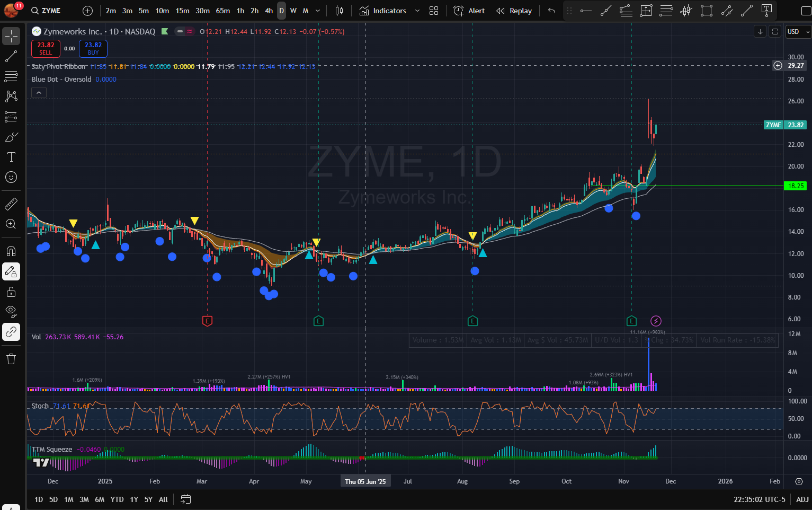Click the green flag next to symbol

click(165, 31)
